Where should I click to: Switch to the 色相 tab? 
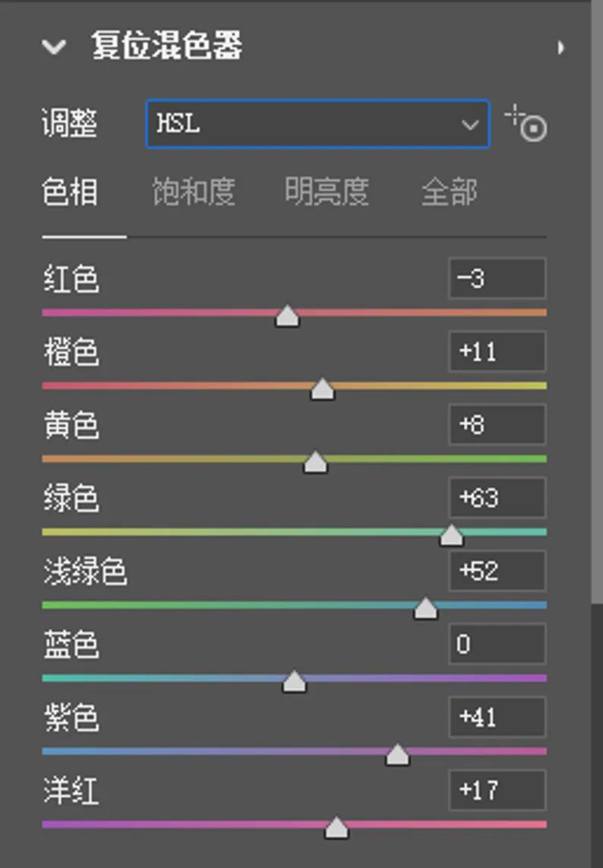(x=70, y=192)
